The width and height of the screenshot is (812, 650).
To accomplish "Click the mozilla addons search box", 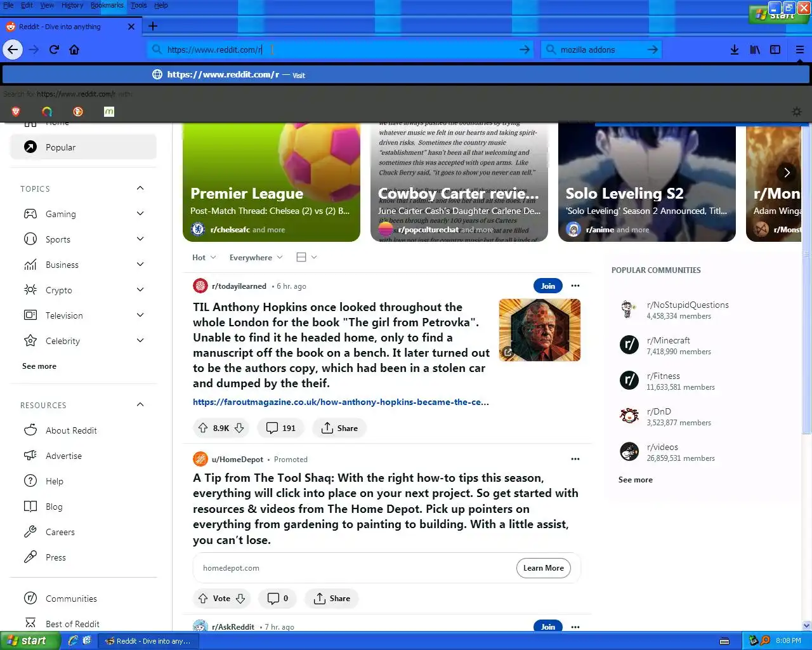I will (601, 50).
